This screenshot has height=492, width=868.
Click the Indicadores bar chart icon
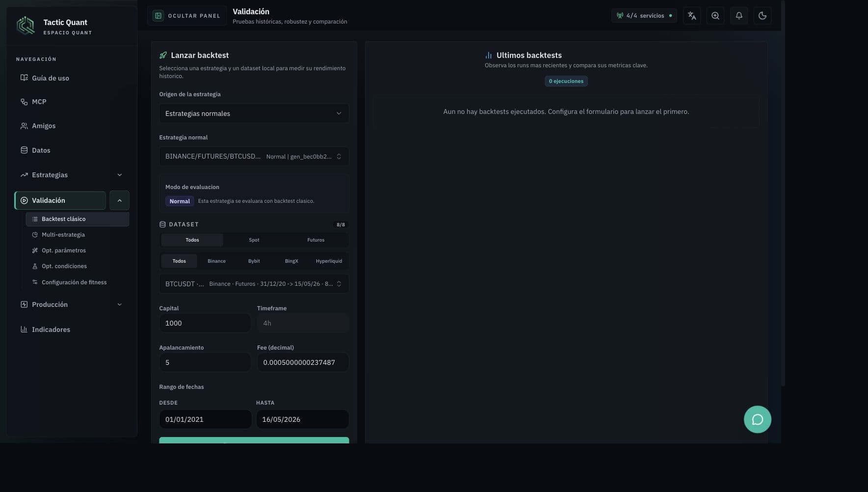tap(24, 329)
